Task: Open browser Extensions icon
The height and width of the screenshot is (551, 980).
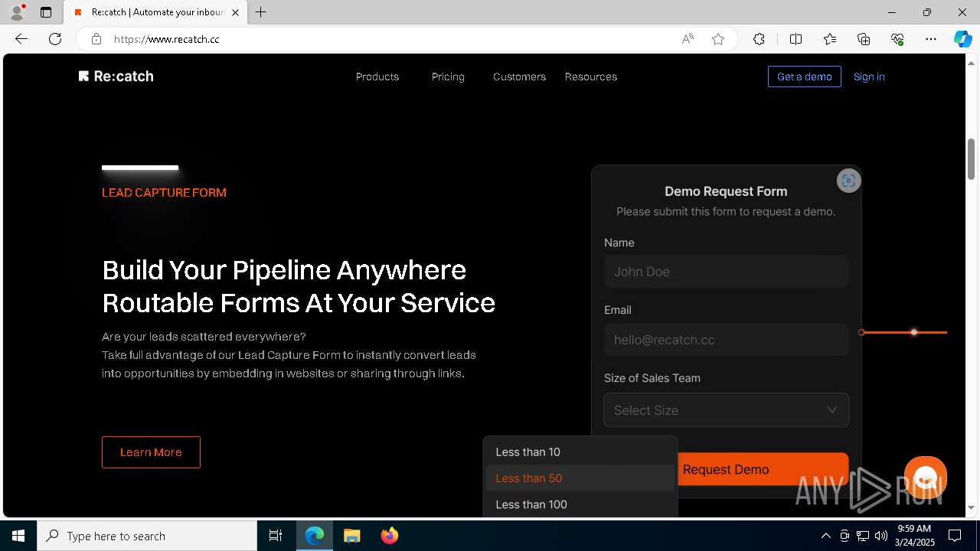Action: 759,39
